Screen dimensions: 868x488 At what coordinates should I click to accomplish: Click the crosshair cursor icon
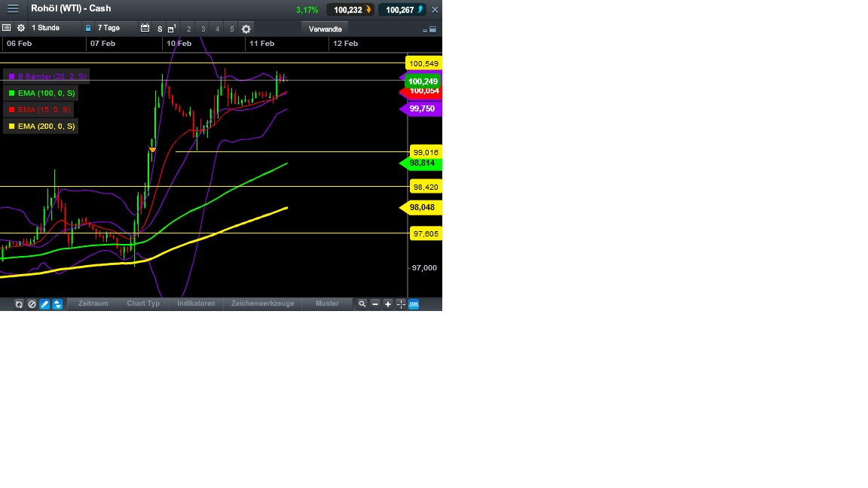click(400, 303)
